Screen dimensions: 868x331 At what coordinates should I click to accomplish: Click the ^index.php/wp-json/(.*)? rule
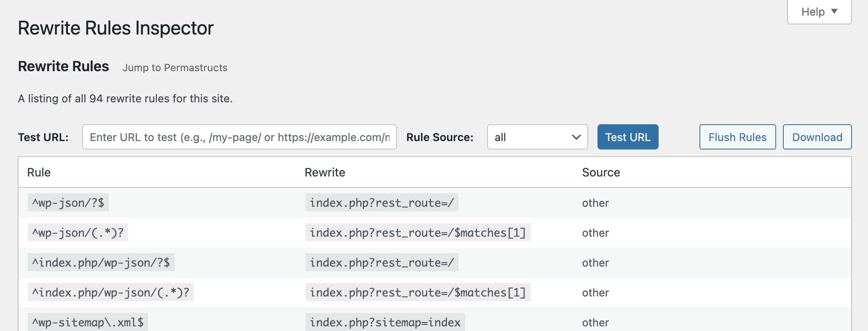(111, 293)
